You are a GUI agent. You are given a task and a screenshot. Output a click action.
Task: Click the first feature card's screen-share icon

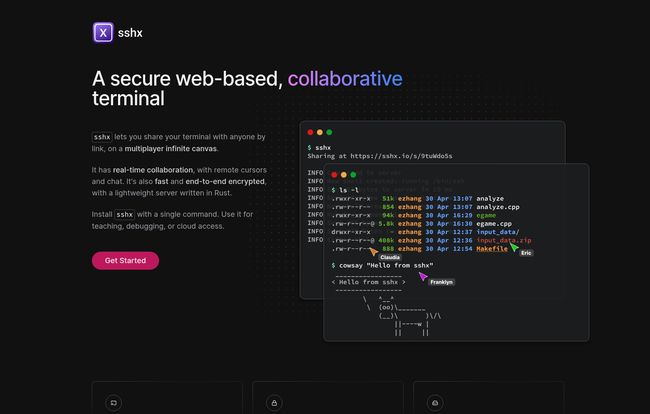(x=114, y=403)
